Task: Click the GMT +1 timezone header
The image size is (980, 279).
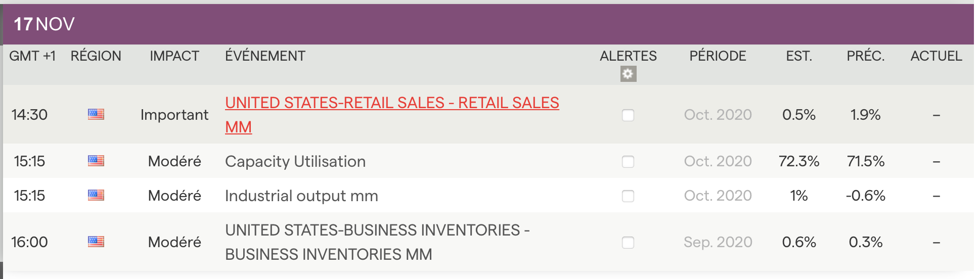Action: pyautogui.click(x=32, y=56)
